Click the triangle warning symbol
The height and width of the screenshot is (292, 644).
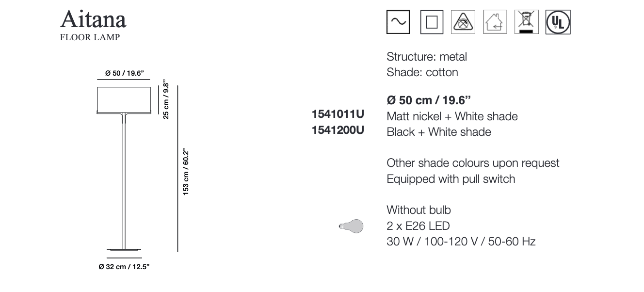click(x=463, y=22)
